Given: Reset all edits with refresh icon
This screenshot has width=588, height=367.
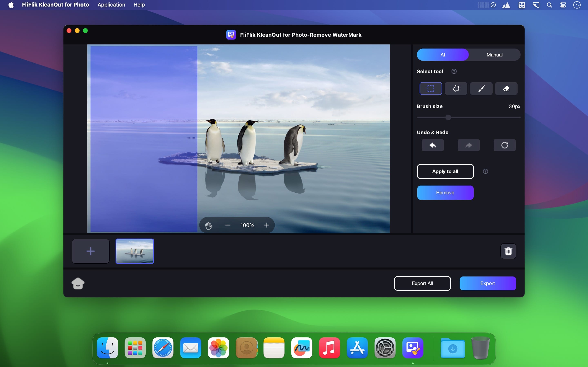Looking at the screenshot, I should pos(504,145).
